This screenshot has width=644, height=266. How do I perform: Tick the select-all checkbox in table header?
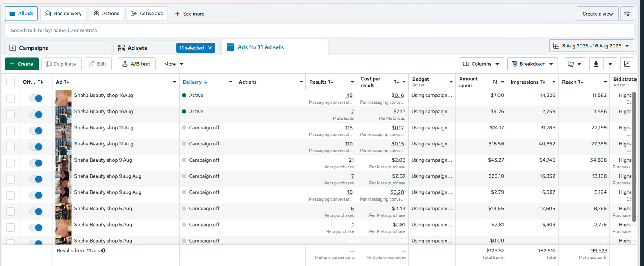point(11,82)
